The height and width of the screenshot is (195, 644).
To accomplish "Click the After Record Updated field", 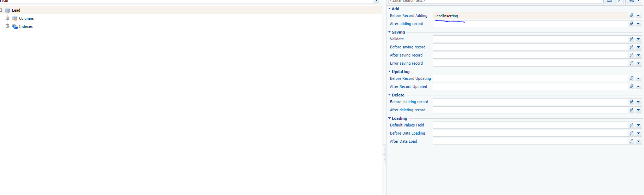I will click(530, 87).
